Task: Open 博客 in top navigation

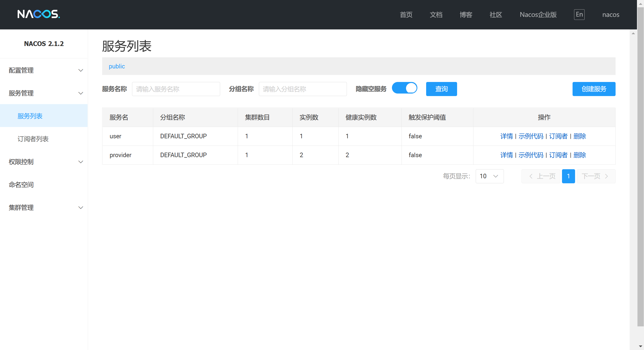Action: pyautogui.click(x=466, y=15)
